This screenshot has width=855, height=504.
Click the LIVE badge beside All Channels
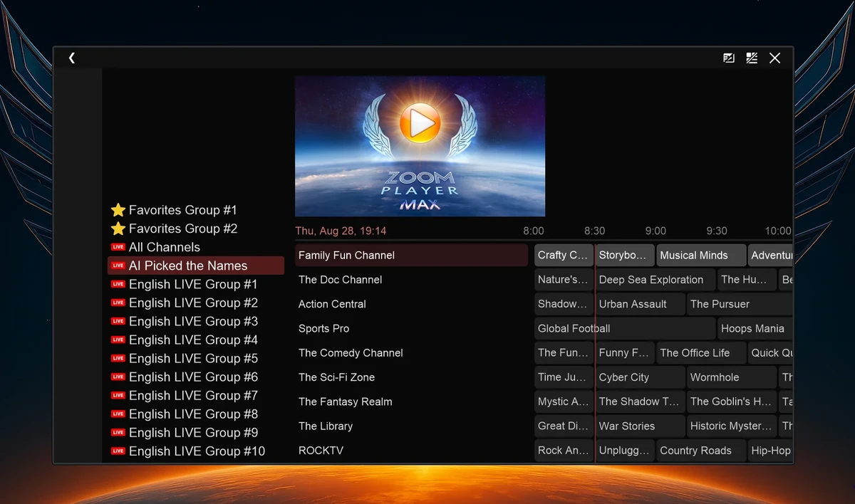[x=118, y=247]
